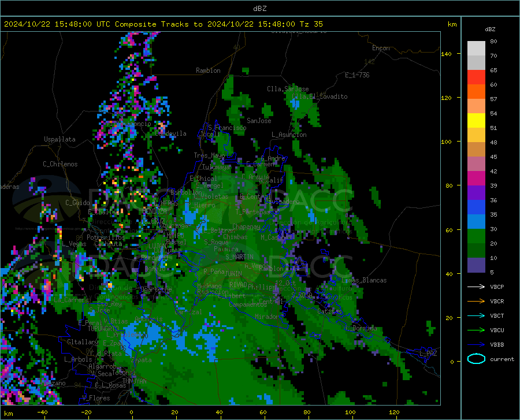This screenshot has height=420, width=520.
Task: Click the L_Vegas map label
Action: point(75,244)
